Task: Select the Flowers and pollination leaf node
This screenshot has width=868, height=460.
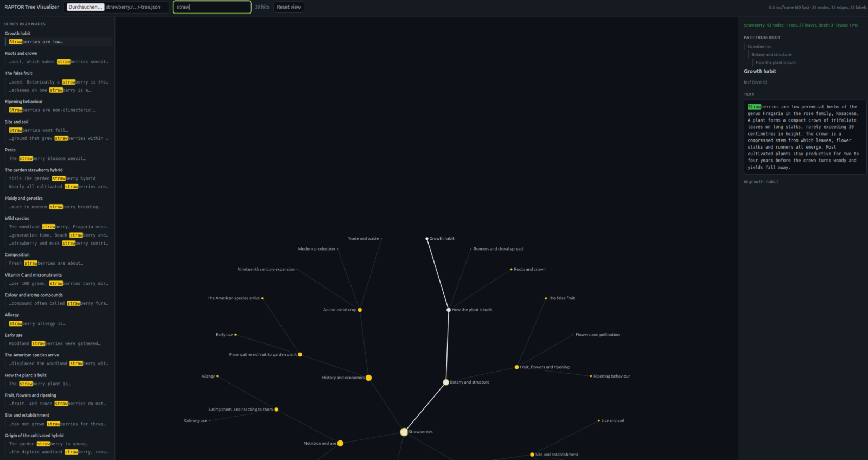Action: coord(573,335)
